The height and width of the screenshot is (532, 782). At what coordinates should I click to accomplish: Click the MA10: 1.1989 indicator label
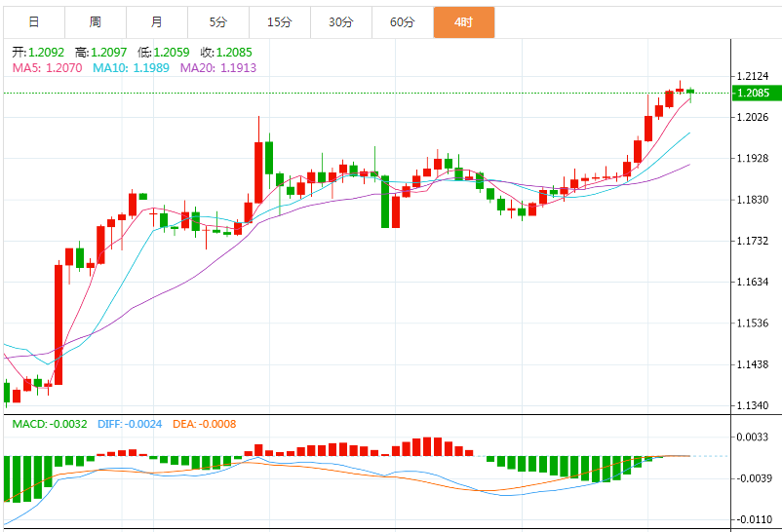click(x=132, y=68)
